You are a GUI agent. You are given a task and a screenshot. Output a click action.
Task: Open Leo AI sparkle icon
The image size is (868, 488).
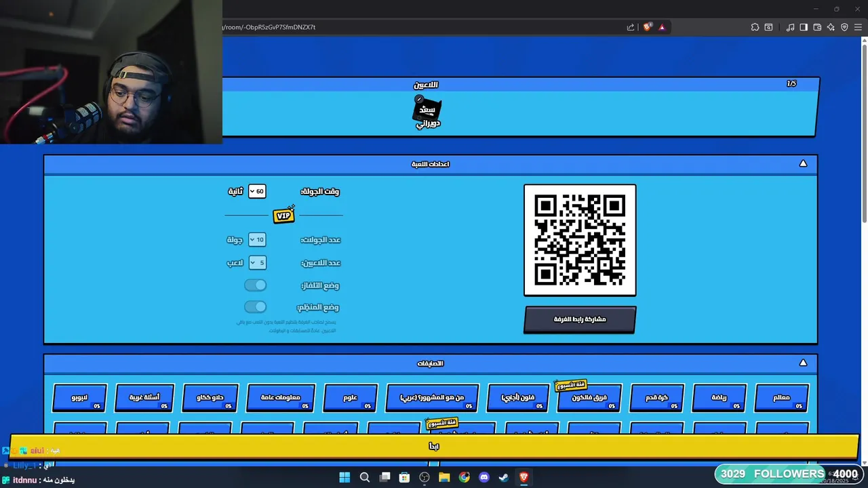pyautogui.click(x=831, y=27)
